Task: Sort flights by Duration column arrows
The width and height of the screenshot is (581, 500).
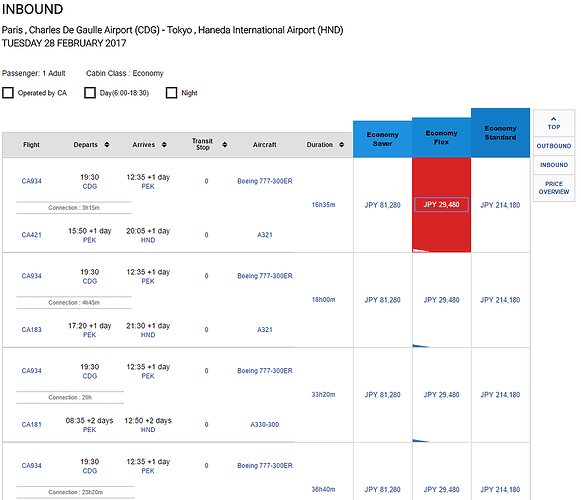Action: coord(341,145)
